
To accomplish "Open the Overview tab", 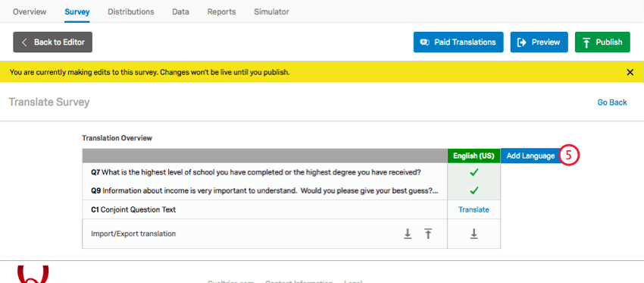I will [30, 12].
